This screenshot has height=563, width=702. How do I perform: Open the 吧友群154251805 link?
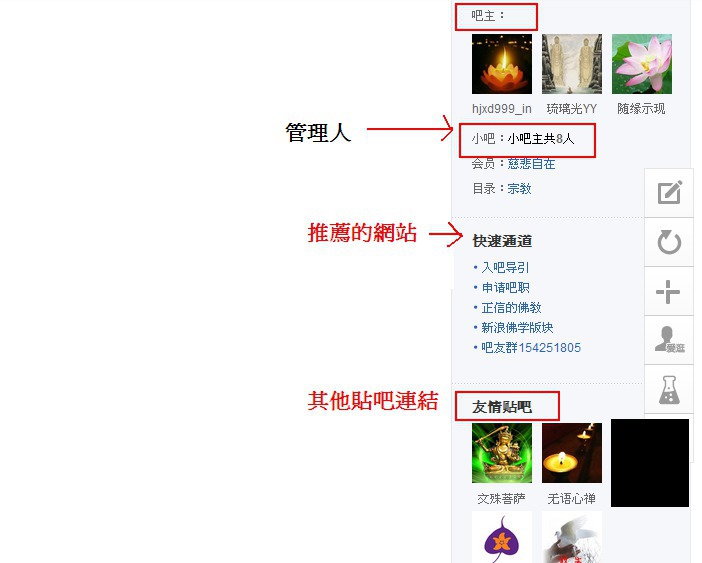(x=531, y=348)
